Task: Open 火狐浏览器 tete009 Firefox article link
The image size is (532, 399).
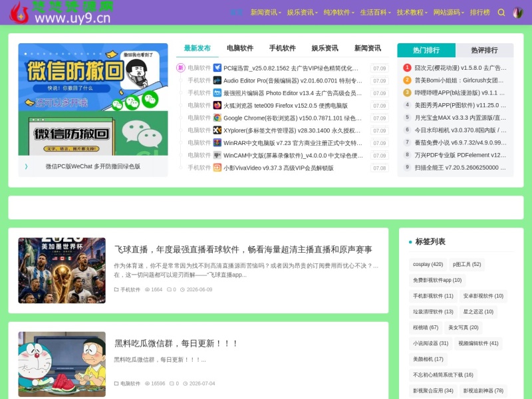Action: [x=285, y=106]
